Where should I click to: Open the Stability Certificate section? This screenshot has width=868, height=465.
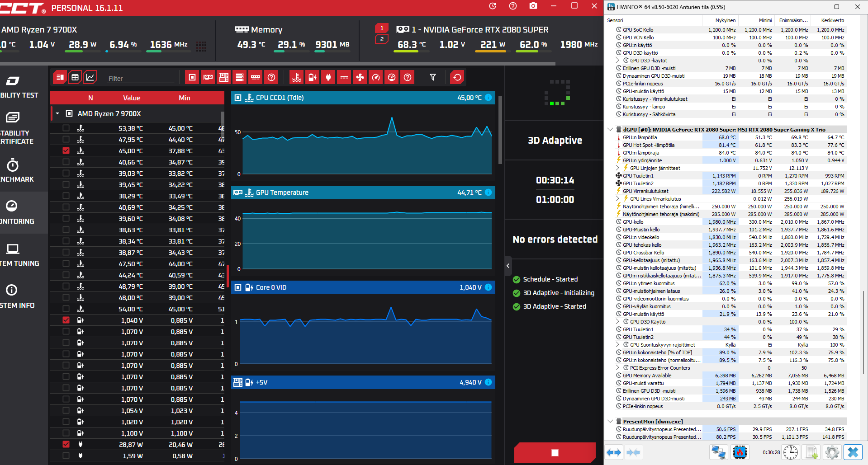18,129
